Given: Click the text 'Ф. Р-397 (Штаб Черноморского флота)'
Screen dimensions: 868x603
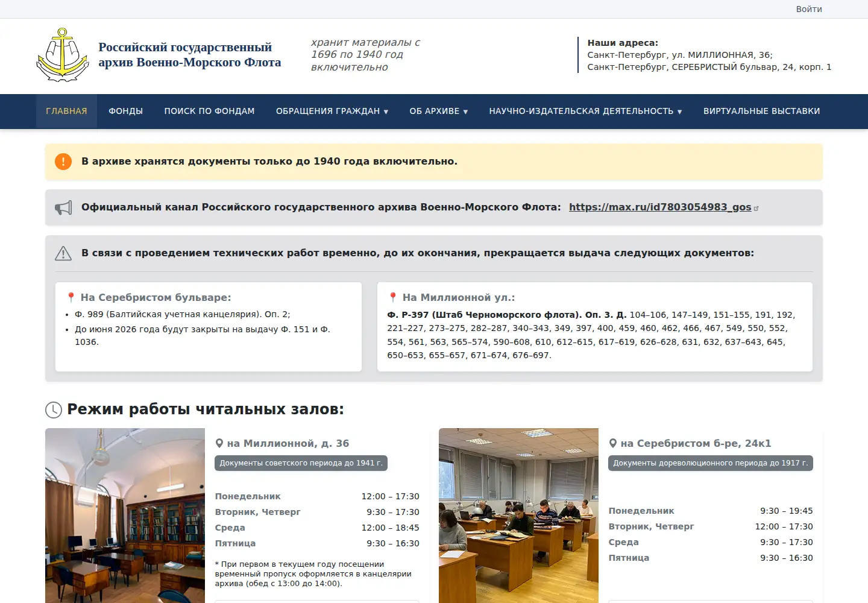Looking at the screenshot, I should (485, 315).
